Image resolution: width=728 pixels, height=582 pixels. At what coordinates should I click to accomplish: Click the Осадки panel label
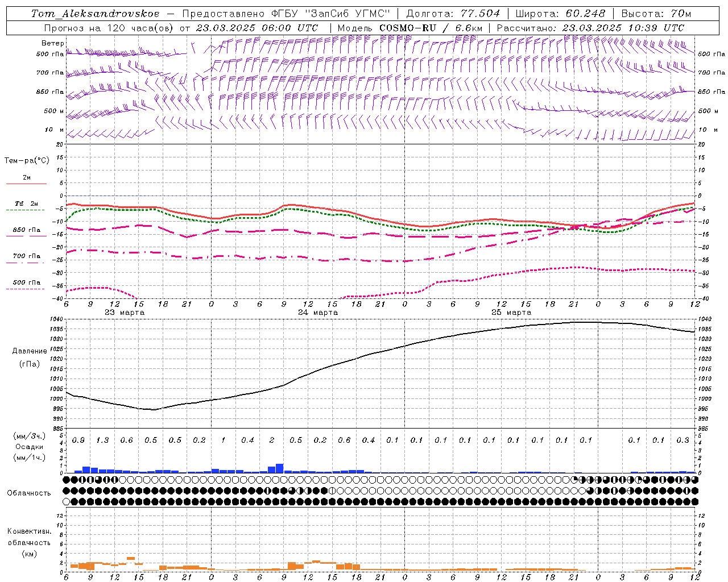coord(30,447)
